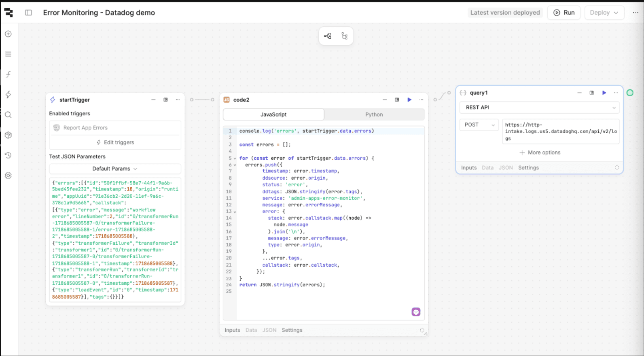Open the POST method dropdown
The width and height of the screenshot is (644, 356).
[479, 125]
